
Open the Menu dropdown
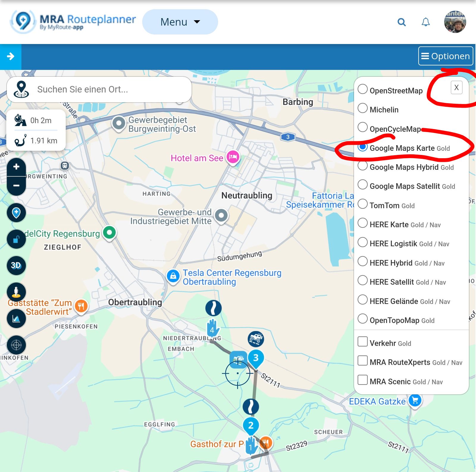(x=180, y=22)
